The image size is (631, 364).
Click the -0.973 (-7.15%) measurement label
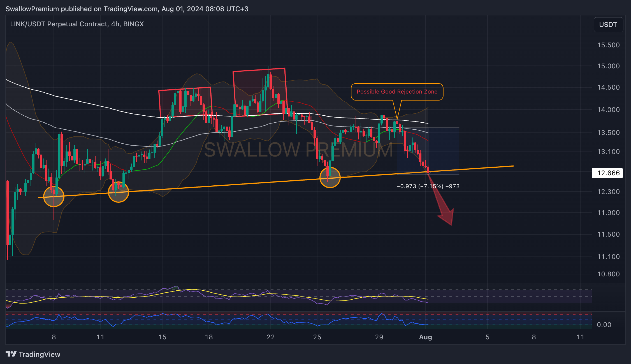tap(428, 186)
